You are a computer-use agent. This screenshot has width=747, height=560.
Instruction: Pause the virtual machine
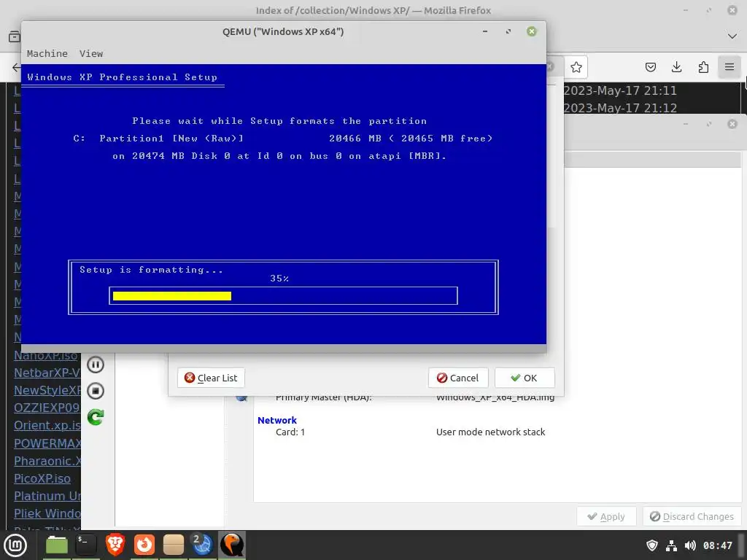(x=96, y=365)
